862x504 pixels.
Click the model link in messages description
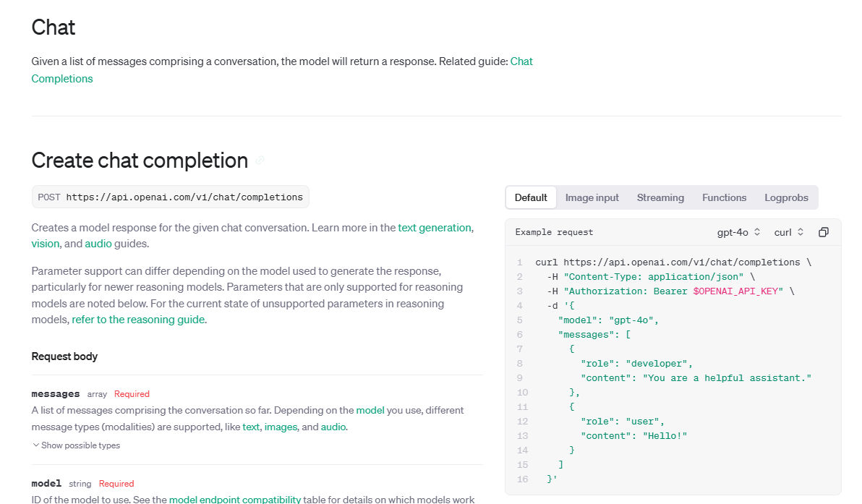pos(370,410)
